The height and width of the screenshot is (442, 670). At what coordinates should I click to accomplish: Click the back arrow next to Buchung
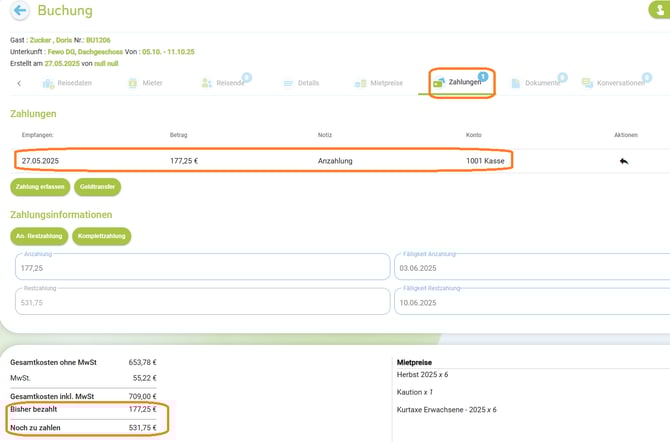(18, 11)
